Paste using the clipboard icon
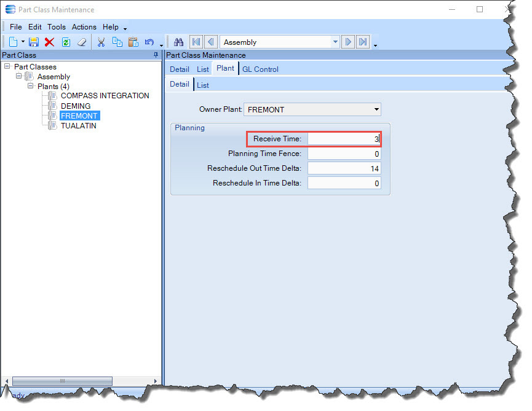The width and height of the screenshot is (532, 411). click(133, 42)
